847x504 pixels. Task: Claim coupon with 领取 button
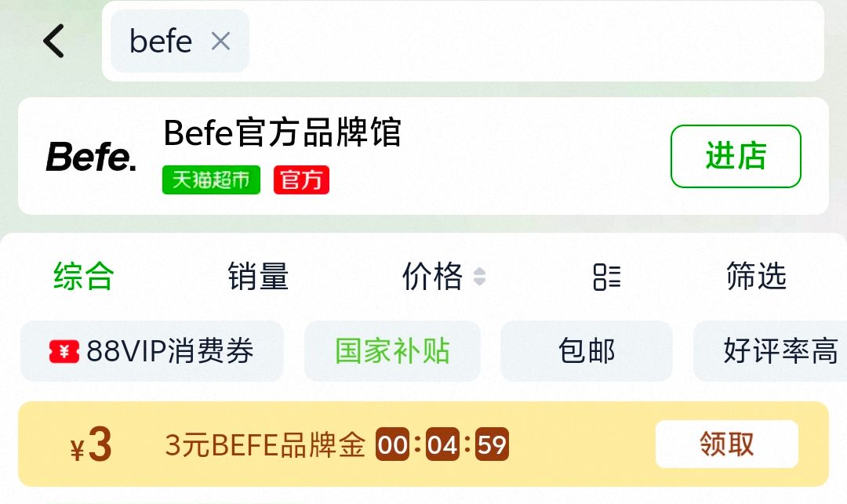(x=726, y=444)
